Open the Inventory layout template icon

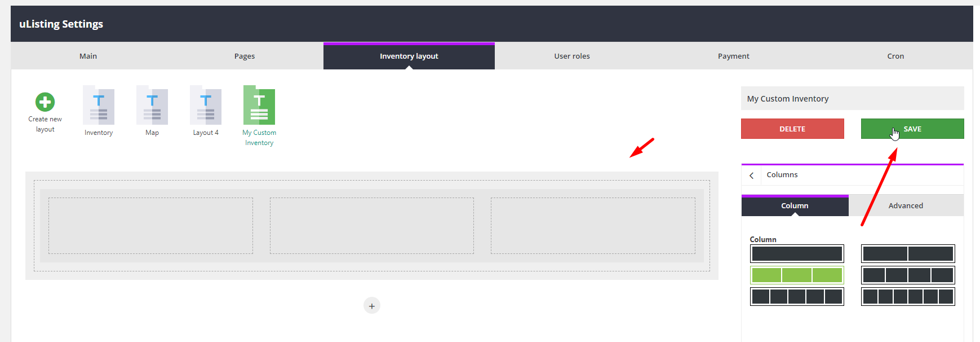99,106
